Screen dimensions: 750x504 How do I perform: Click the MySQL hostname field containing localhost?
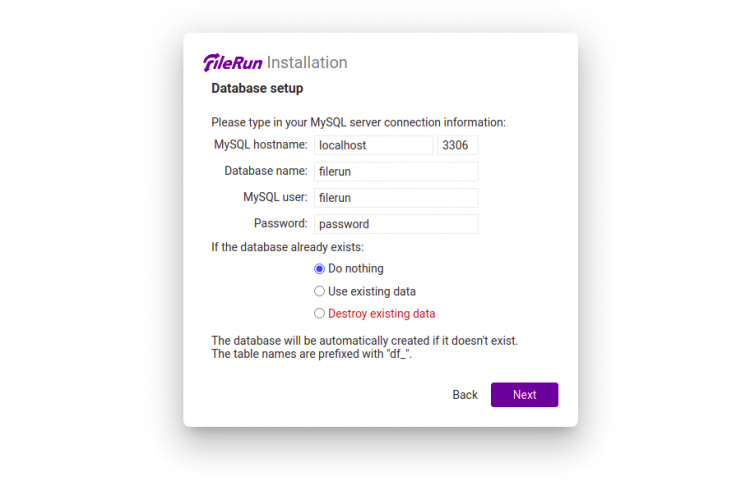[x=373, y=145]
